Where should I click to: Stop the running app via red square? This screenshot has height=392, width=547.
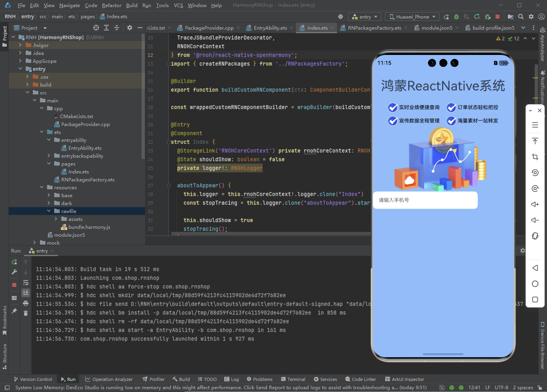click(x=497, y=17)
